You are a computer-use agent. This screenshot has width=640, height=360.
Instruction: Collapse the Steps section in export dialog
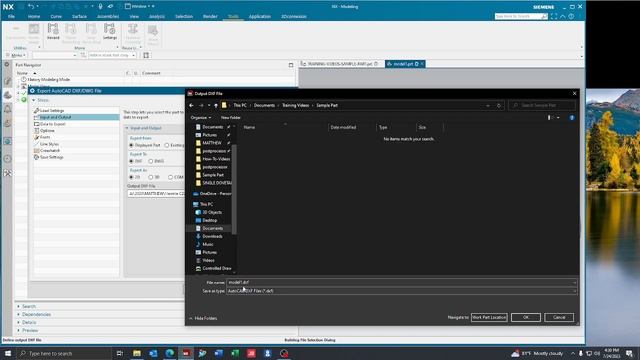(34, 100)
